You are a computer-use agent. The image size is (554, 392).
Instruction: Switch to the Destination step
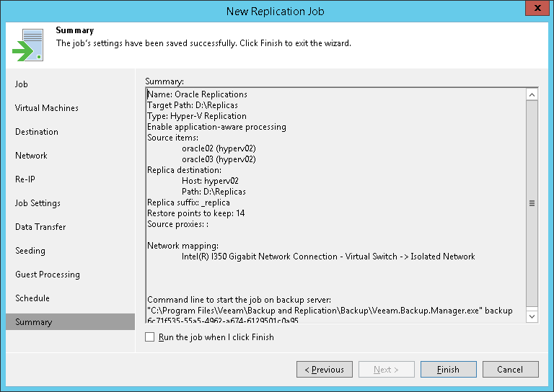click(37, 132)
